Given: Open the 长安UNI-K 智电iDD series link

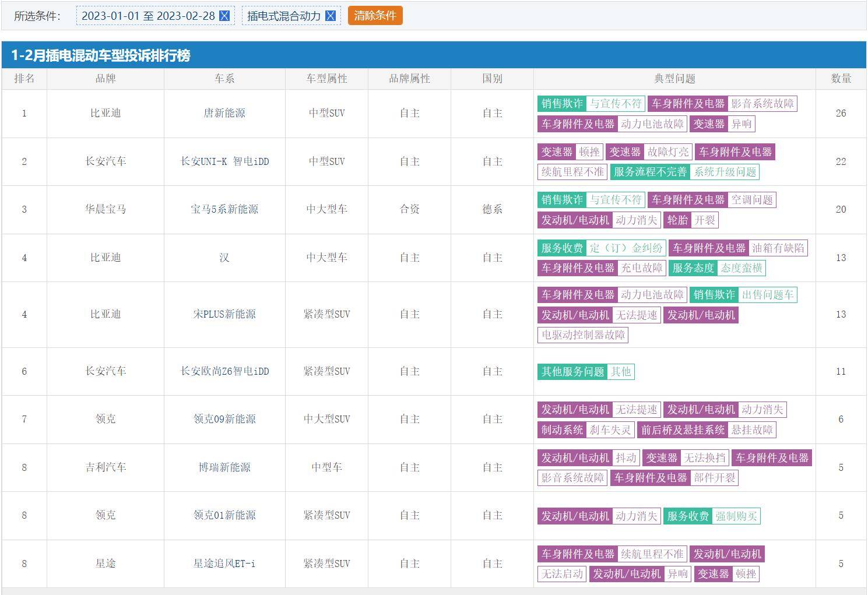Looking at the screenshot, I should (224, 161).
